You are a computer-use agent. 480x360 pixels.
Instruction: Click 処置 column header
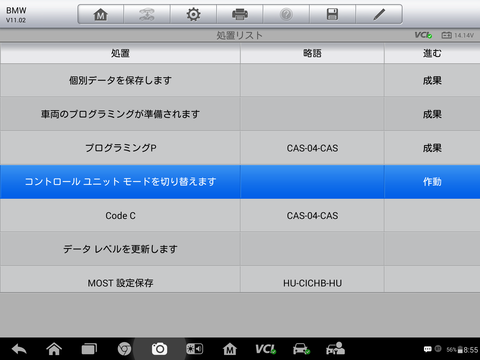[x=120, y=53]
